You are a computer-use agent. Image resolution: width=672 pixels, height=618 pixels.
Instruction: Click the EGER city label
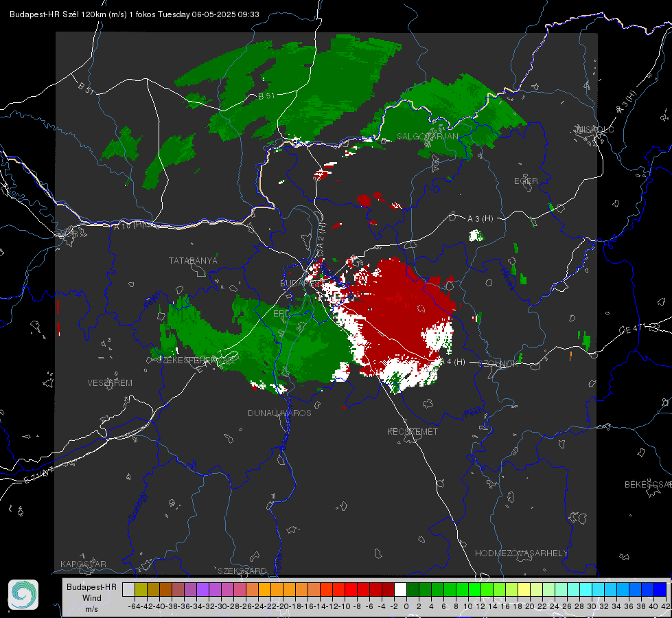526,181
